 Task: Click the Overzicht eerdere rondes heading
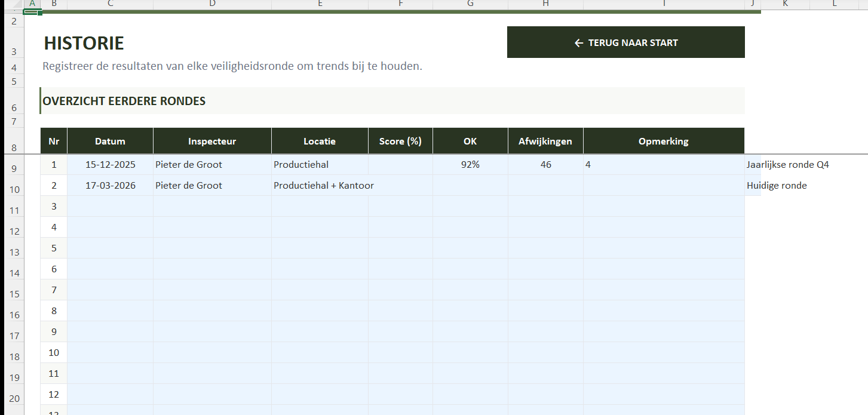click(124, 101)
